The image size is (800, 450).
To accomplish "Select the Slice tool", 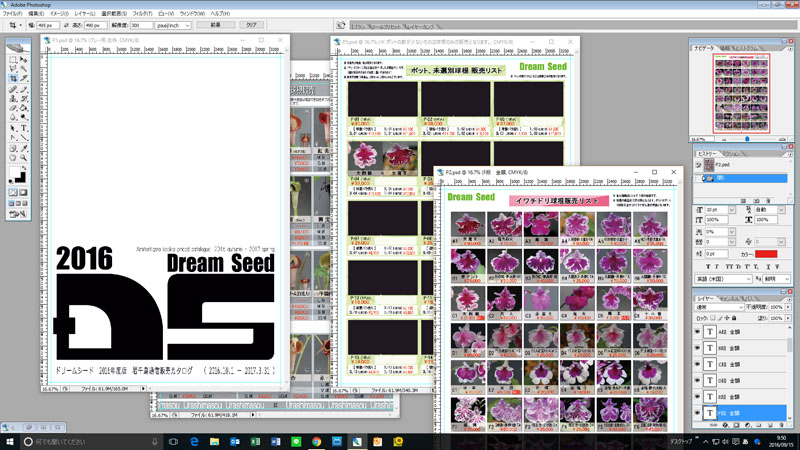I will (x=23, y=78).
